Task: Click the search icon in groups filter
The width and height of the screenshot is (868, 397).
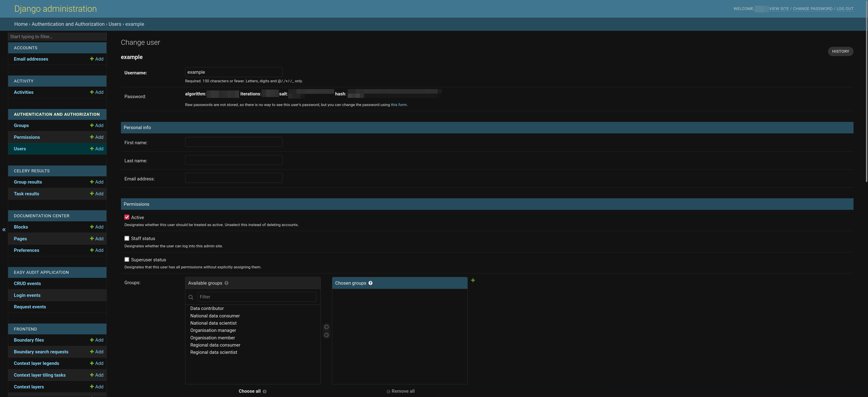Action: point(191,297)
